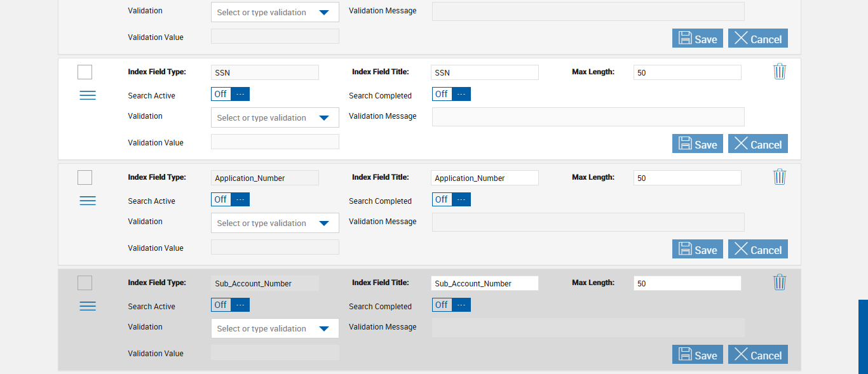Toggle Search Active for SSN field

pyautogui.click(x=230, y=94)
